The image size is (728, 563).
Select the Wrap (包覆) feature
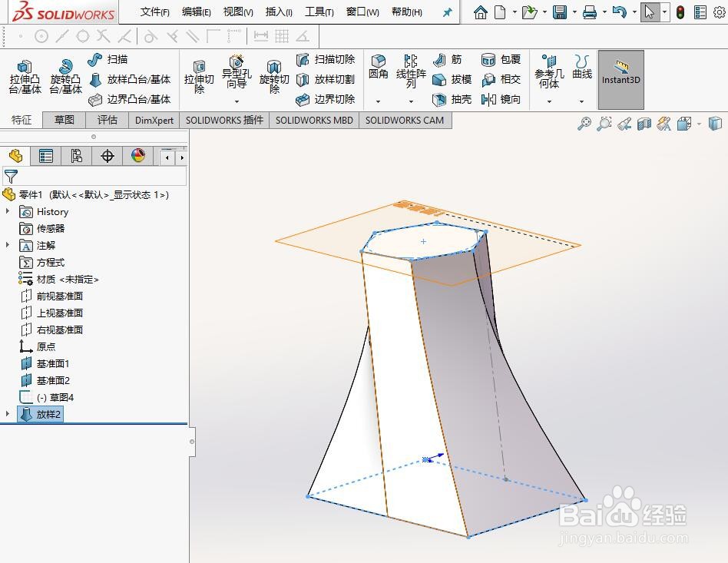click(501, 59)
